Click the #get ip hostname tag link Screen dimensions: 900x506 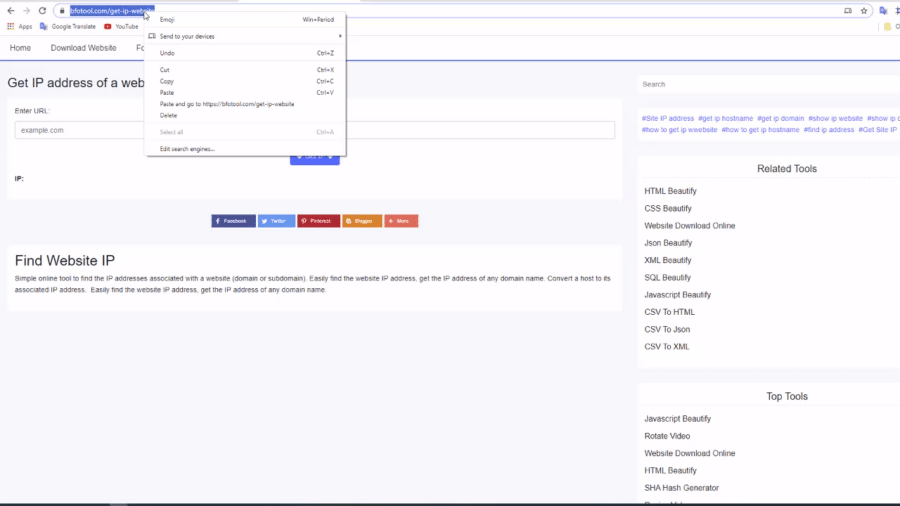[x=725, y=118]
